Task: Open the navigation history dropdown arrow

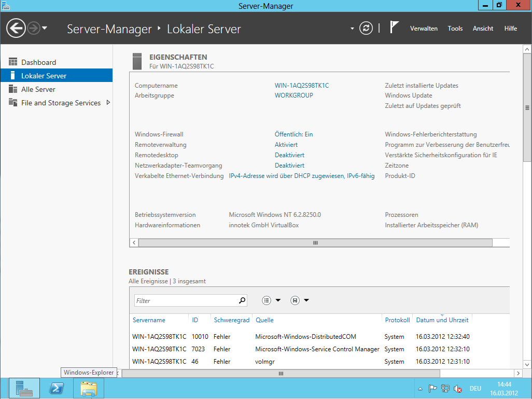Action: point(45,28)
